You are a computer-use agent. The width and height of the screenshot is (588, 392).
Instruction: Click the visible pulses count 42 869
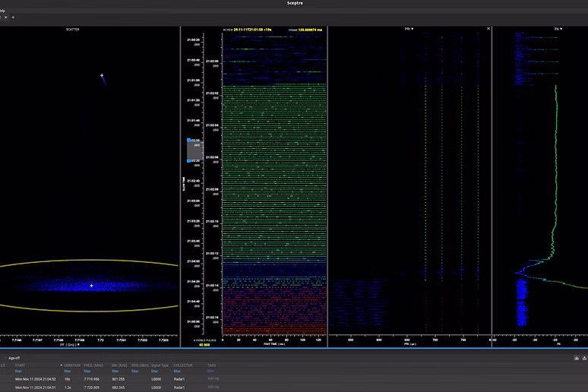click(x=204, y=345)
